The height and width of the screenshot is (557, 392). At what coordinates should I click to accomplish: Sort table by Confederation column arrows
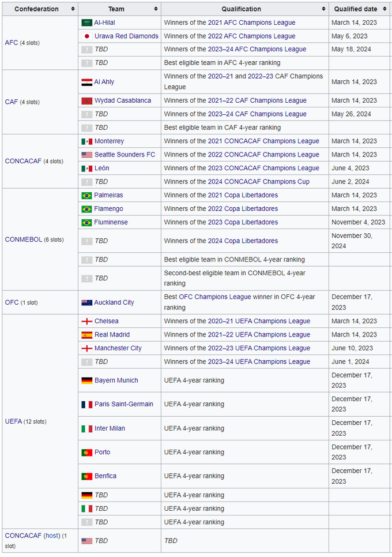click(73, 9)
